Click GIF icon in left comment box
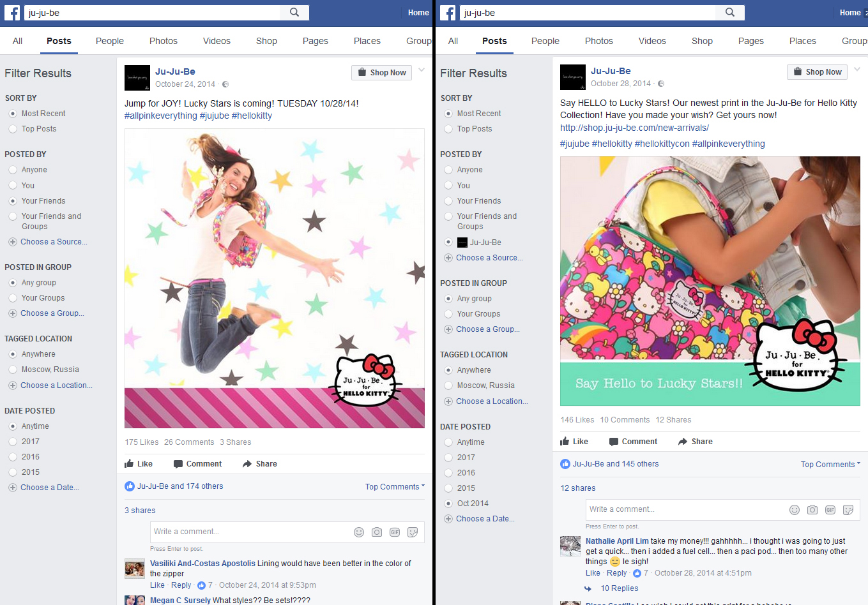This screenshot has height=605, width=868. 395,532
